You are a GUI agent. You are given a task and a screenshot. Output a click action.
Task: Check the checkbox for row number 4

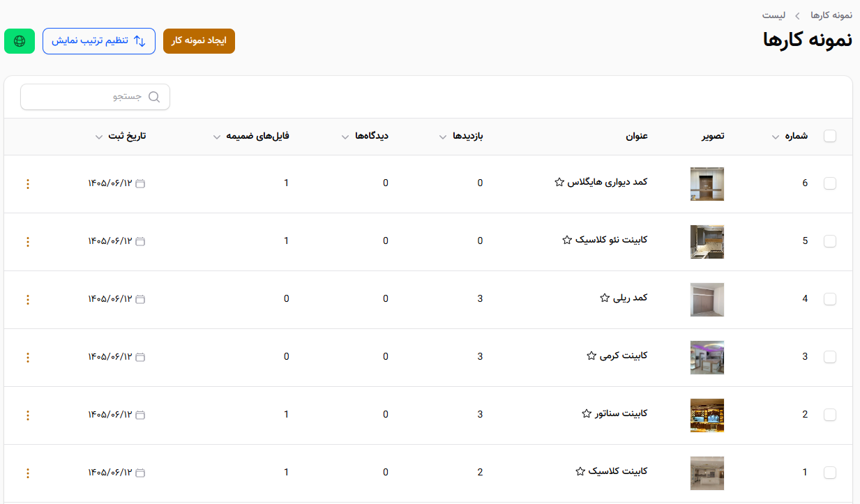click(x=830, y=299)
